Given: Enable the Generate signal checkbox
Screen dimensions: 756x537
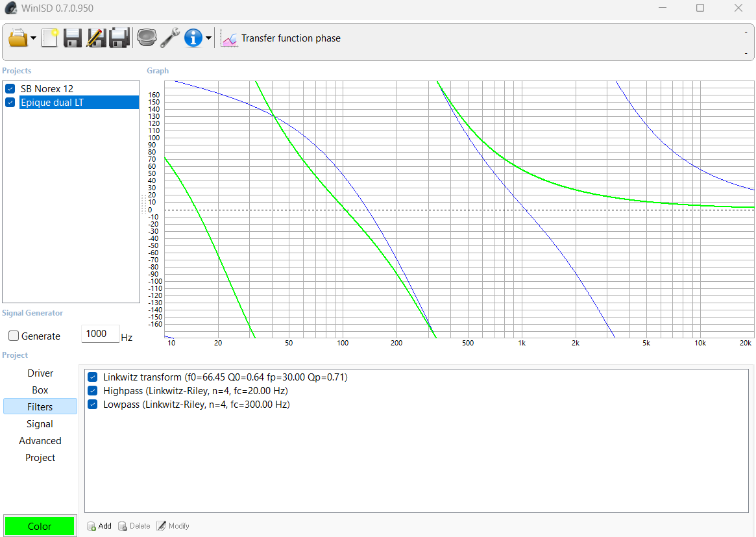Looking at the screenshot, I should pyautogui.click(x=14, y=336).
